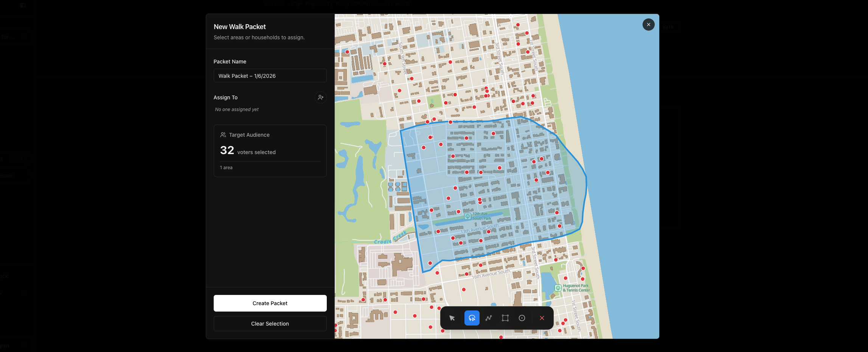Select the rectangle selection tool
Screen dimensions: 868x352
coord(505,318)
